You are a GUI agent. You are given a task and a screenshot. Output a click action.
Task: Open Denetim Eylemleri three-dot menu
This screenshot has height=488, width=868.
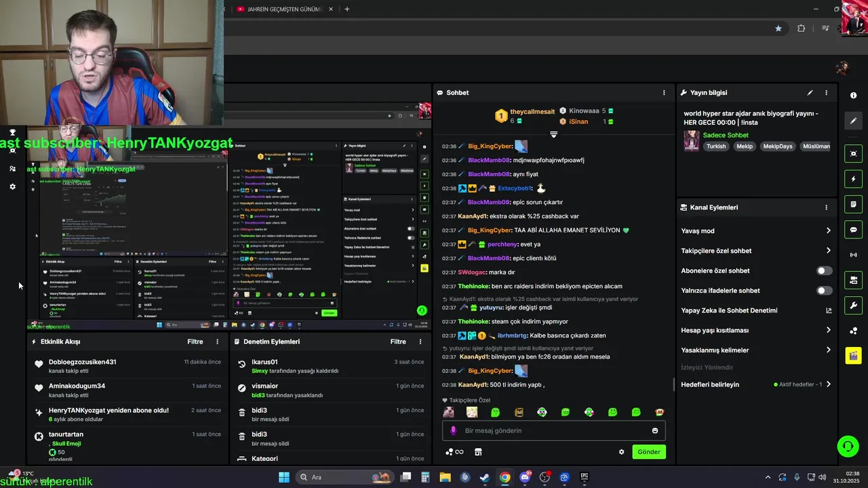click(x=420, y=342)
